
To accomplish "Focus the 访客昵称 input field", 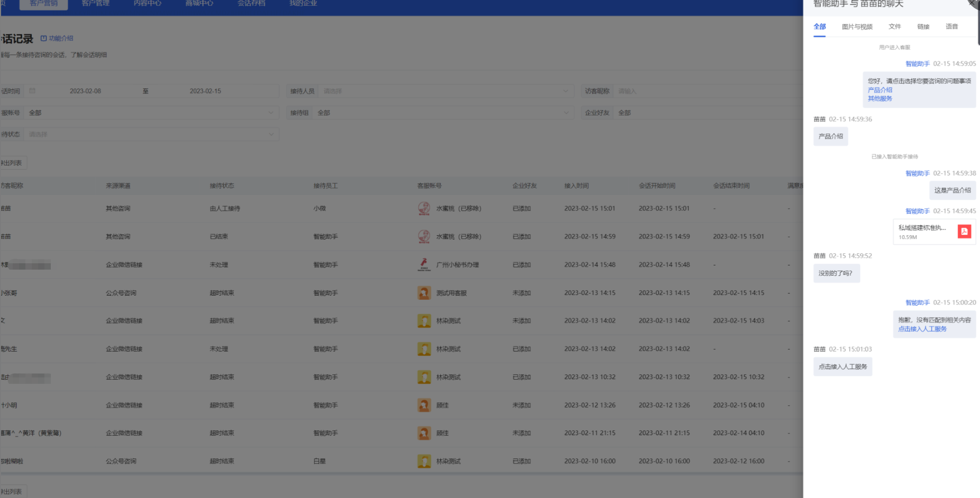I will 708,91.
